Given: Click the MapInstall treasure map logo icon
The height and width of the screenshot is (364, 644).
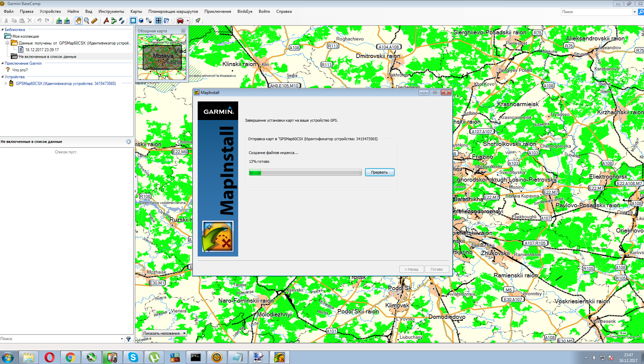Looking at the screenshot, I should (218, 237).
